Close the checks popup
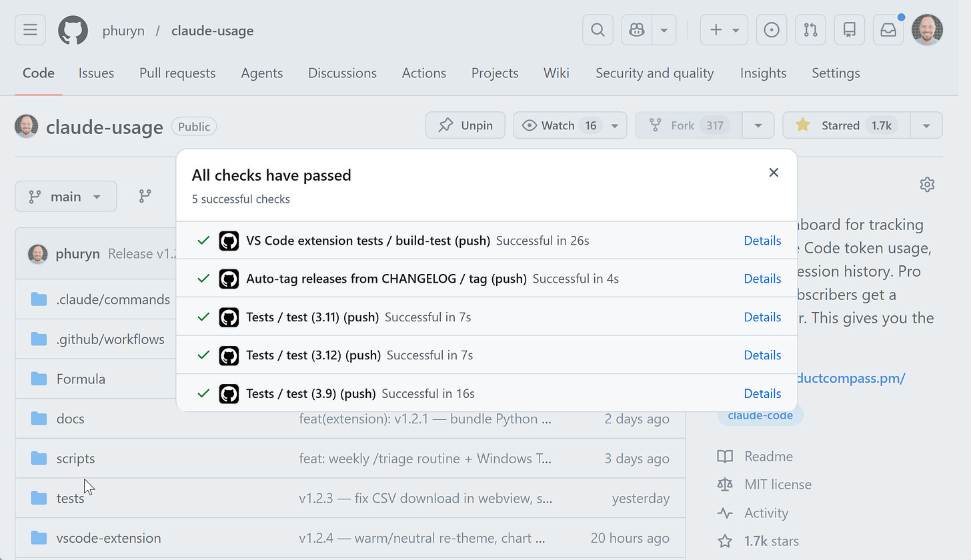971x560 pixels. click(x=774, y=173)
